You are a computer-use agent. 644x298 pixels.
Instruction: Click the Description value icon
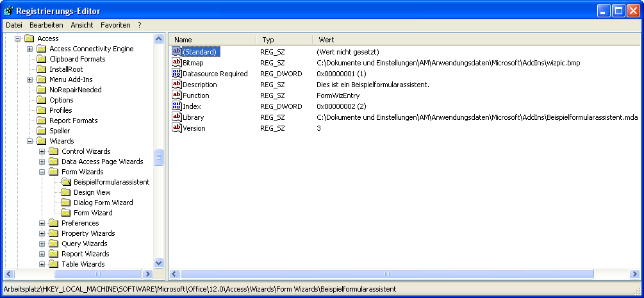pos(177,84)
